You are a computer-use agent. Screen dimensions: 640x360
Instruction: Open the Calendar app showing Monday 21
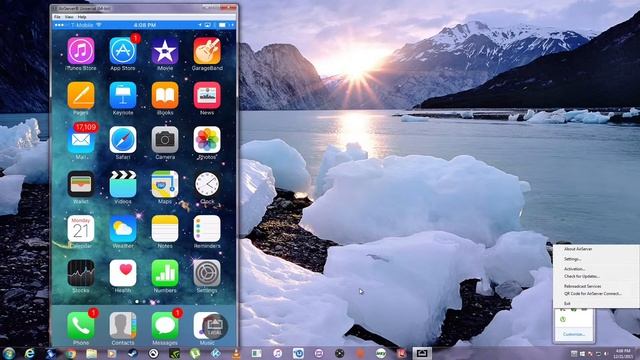(x=81, y=229)
